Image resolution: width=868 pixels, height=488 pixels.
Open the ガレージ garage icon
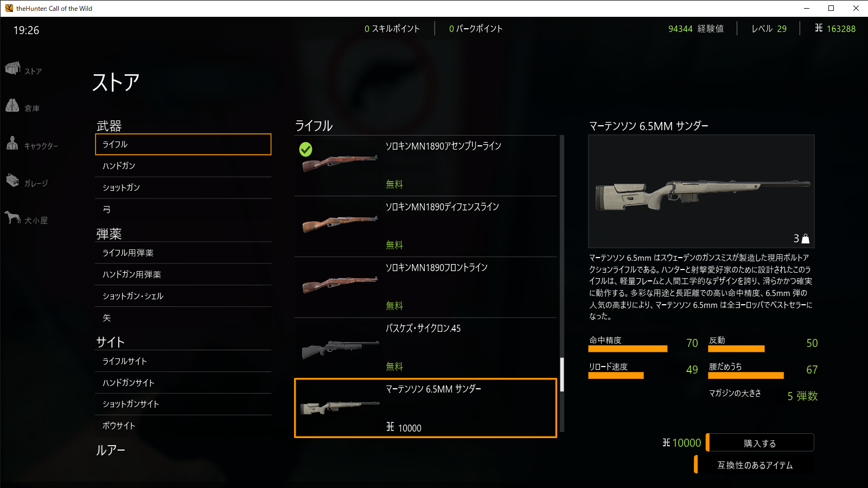[12, 180]
